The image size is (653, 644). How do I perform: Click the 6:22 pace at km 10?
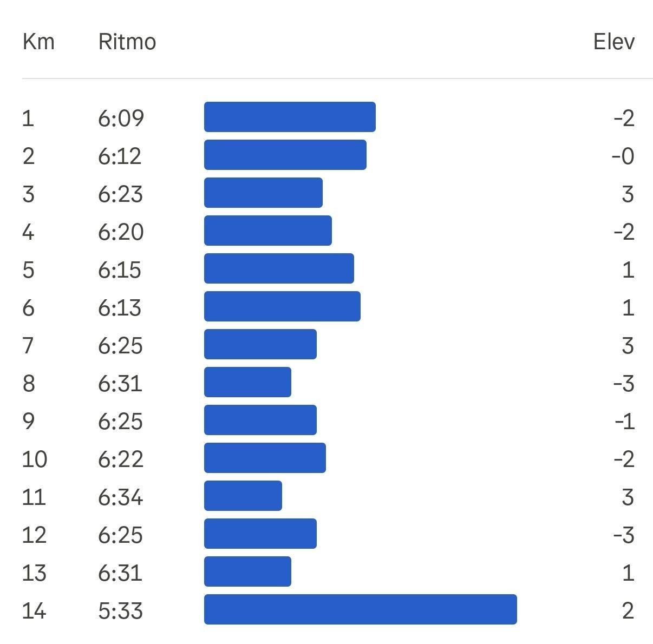coord(121,459)
